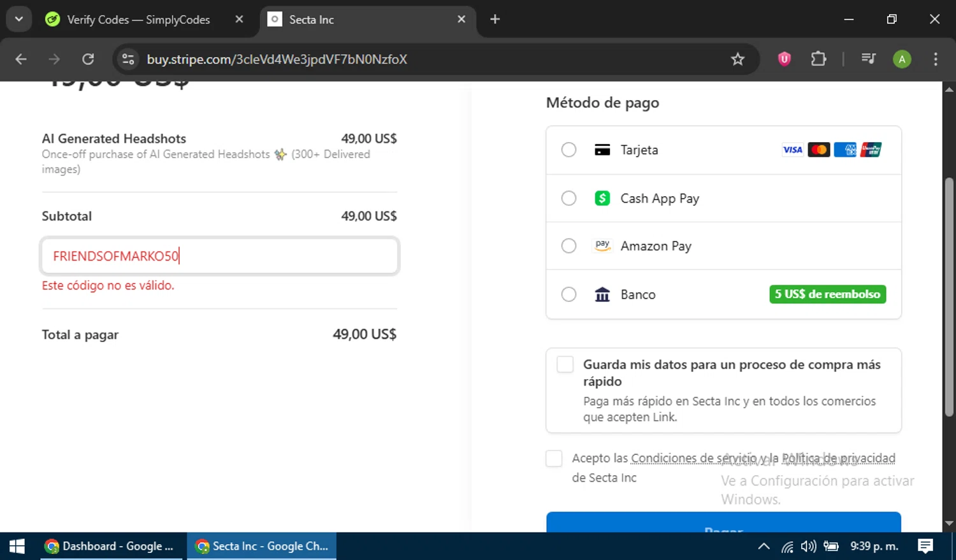Open the tab search dropdown arrow

click(18, 19)
